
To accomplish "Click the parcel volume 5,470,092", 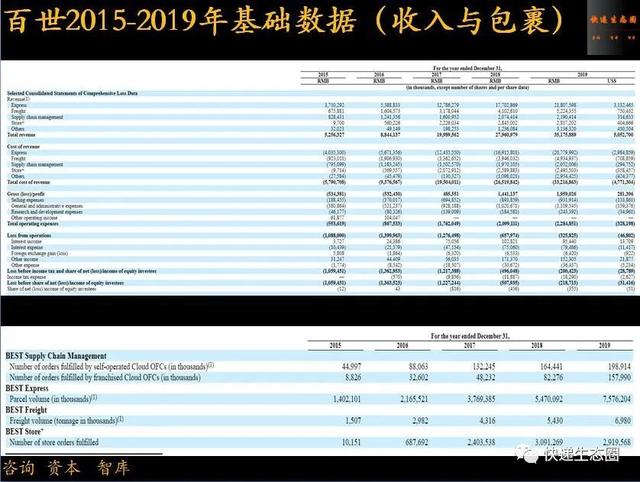I will click(x=549, y=399).
